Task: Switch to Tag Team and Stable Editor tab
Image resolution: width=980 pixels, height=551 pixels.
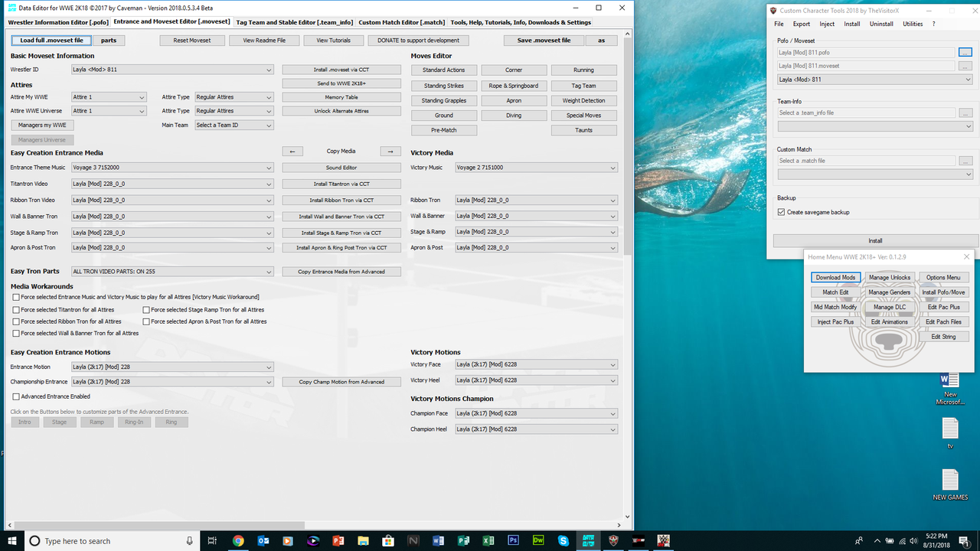Action: tap(295, 22)
